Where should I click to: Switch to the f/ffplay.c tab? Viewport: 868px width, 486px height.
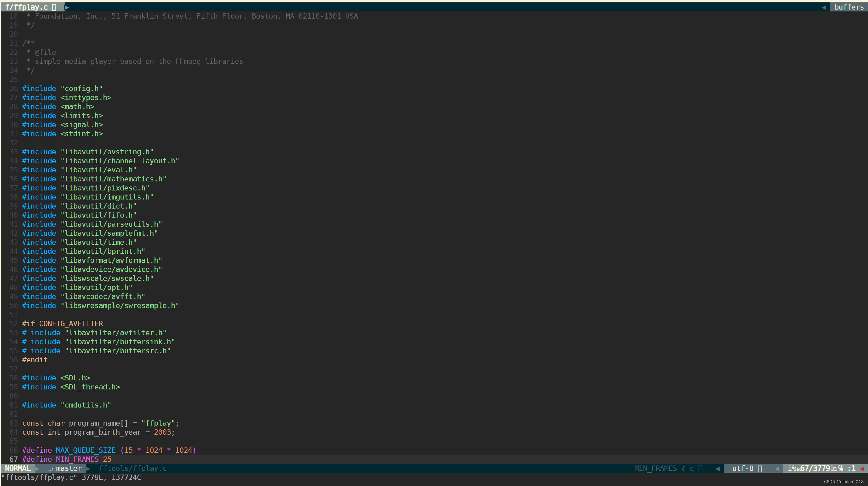pyautogui.click(x=27, y=7)
